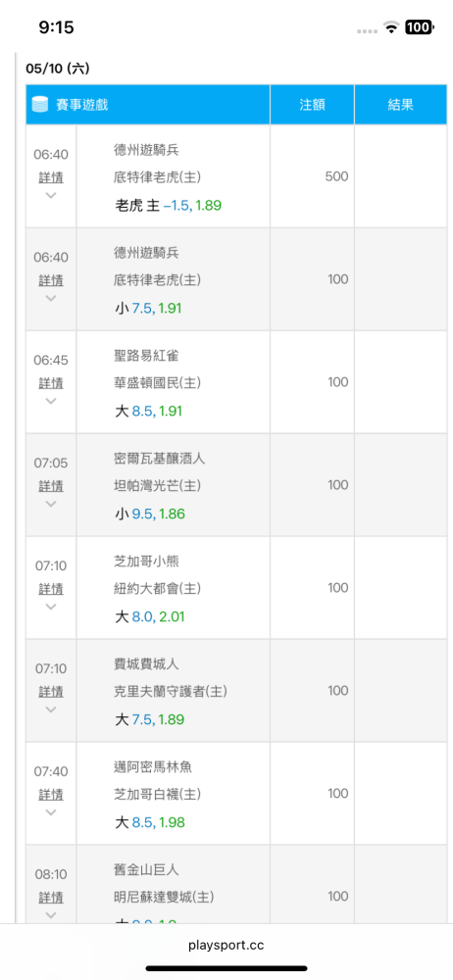Expand chevron under 07:40 詳情 row
The width and height of the screenshot is (453, 980).
pos(51,811)
